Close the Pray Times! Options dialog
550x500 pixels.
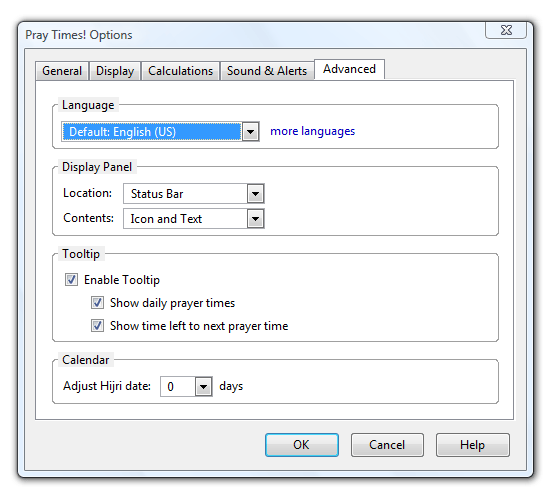click(506, 30)
